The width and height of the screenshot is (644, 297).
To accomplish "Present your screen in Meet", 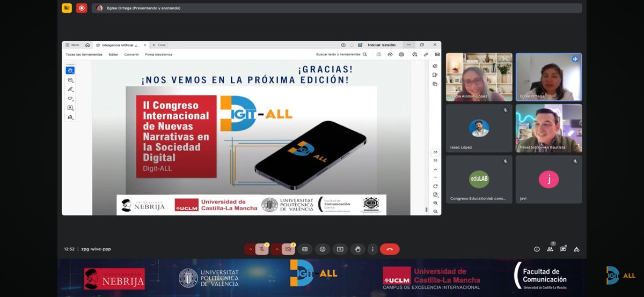I will (340, 249).
